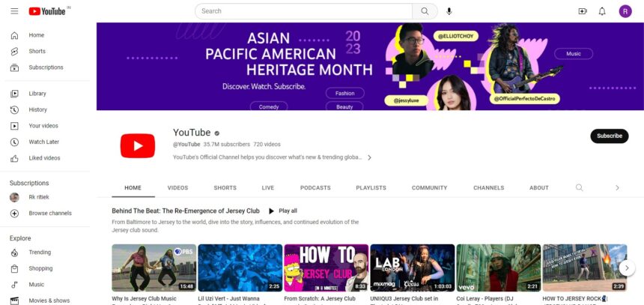Click the History clock icon
Image resolution: width=644 pixels, height=305 pixels.
click(14, 109)
